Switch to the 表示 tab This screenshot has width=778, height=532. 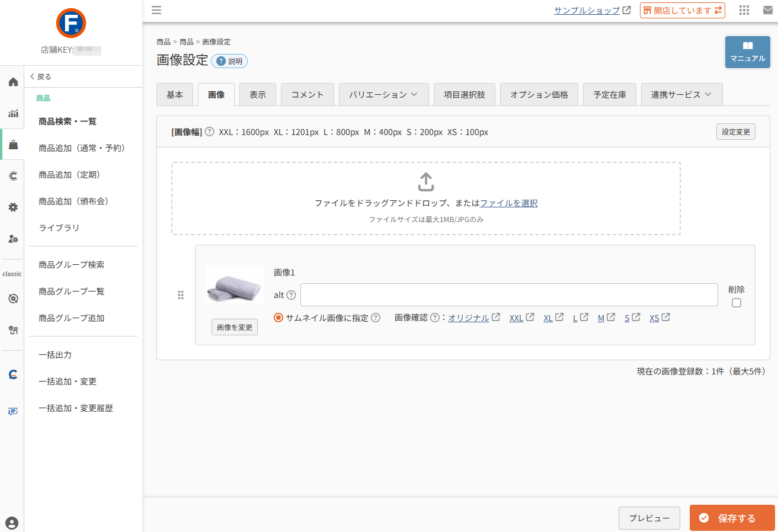pyautogui.click(x=258, y=95)
